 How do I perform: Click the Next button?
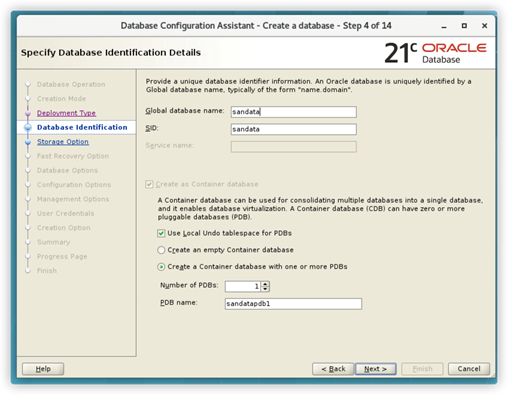tap(375, 369)
